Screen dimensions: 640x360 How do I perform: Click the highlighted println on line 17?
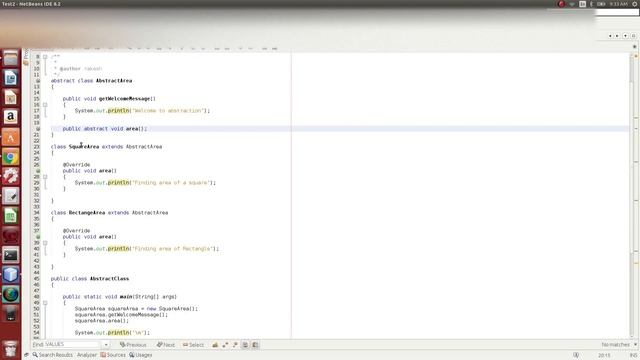coord(118,111)
